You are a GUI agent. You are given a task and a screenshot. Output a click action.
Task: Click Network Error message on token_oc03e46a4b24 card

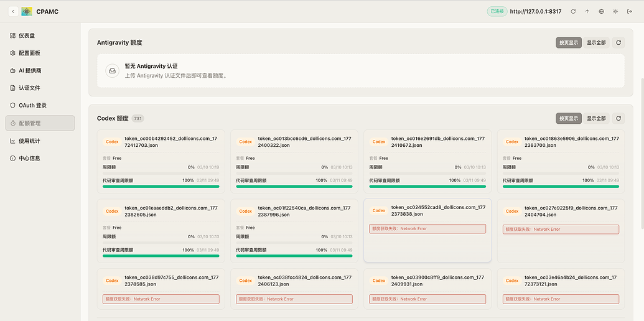coord(561,299)
